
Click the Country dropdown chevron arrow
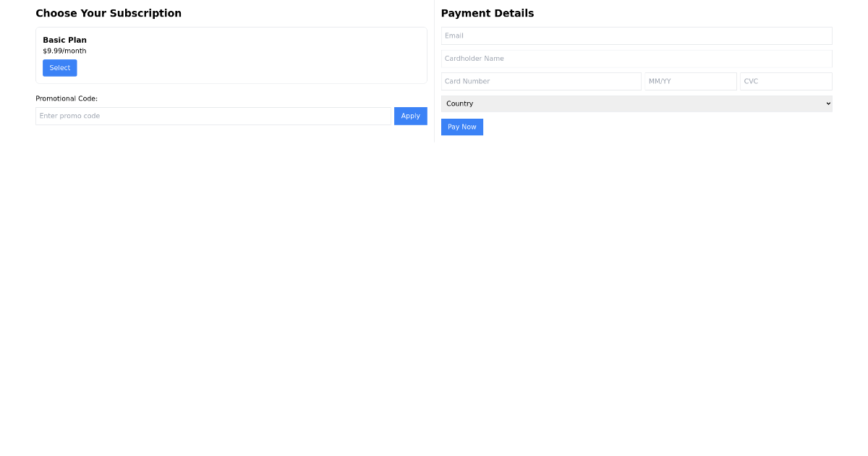pos(827,104)
